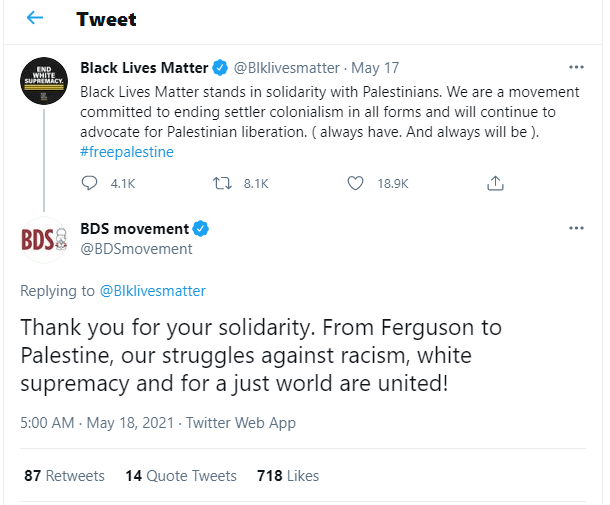
Task: View the 87 Retweets list
Action: click(x=64, y=476)
